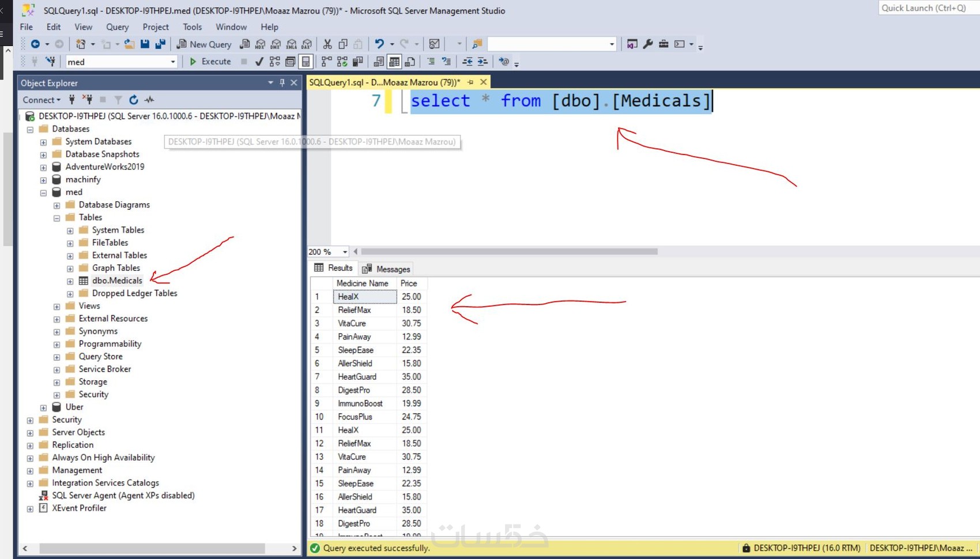Open a DMX query from the toolbar
980x559 pixels.
(276, 44)
